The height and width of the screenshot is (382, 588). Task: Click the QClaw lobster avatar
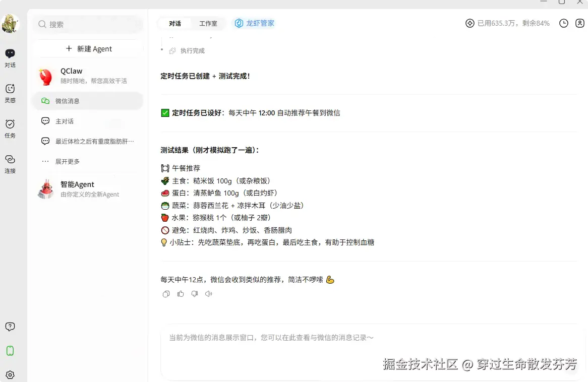46,77
